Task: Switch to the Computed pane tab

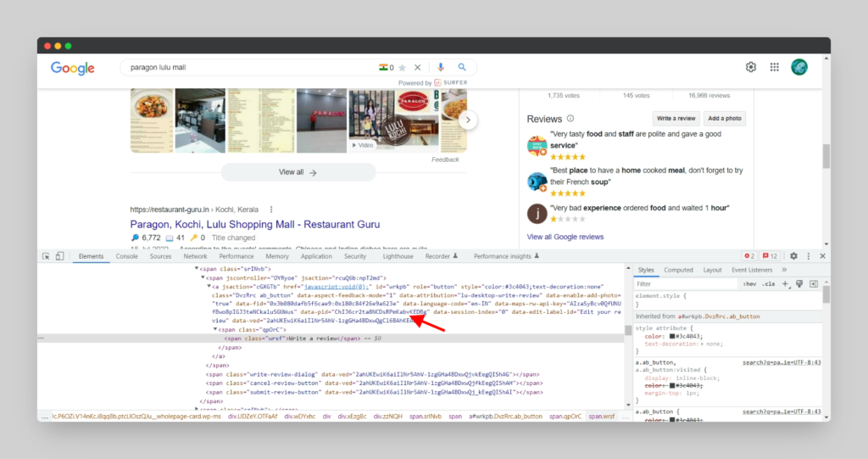Action: coord(678,270)
